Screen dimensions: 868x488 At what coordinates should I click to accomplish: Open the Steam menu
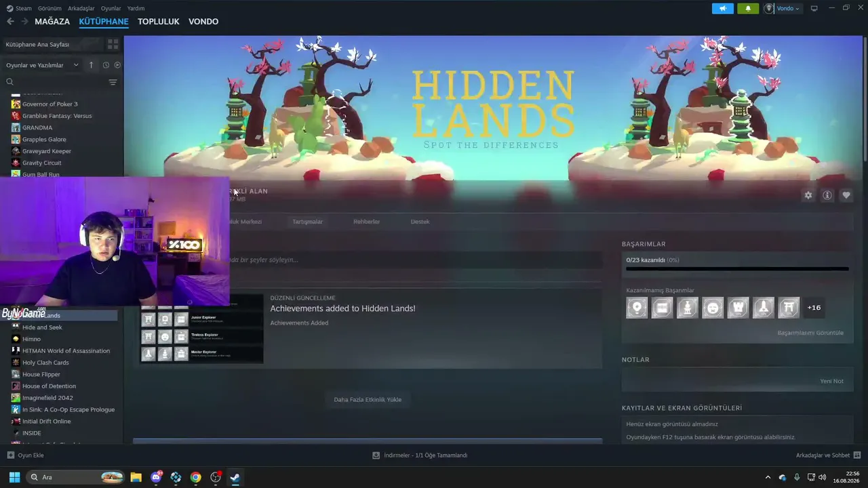(24, 8)
